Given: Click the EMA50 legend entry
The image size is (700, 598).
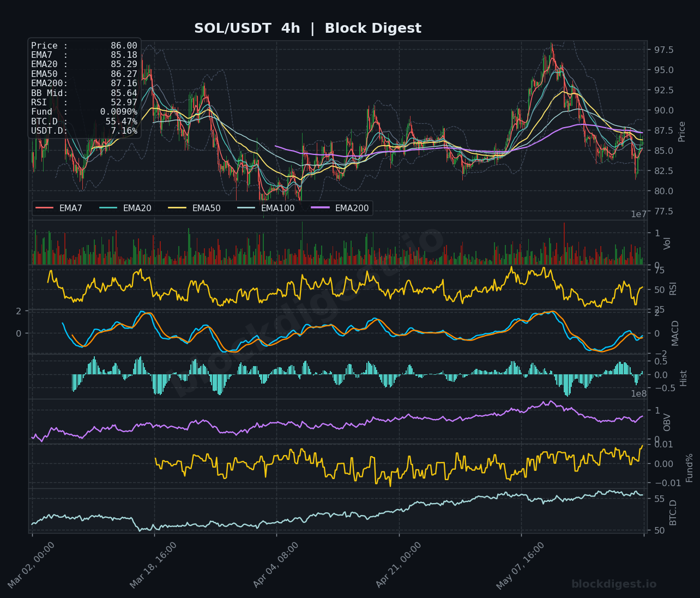Looking at the screenshot, I should click(195, 208).
